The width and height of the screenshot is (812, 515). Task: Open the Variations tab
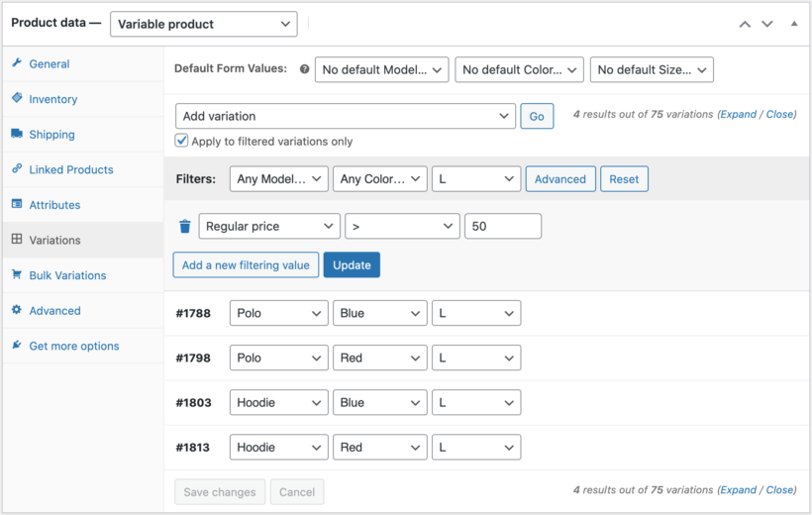point(54,240)
